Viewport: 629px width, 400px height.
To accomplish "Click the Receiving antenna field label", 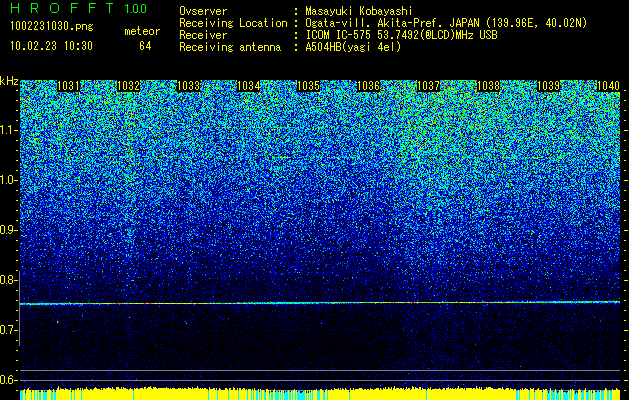I will [x=230, y=47].
